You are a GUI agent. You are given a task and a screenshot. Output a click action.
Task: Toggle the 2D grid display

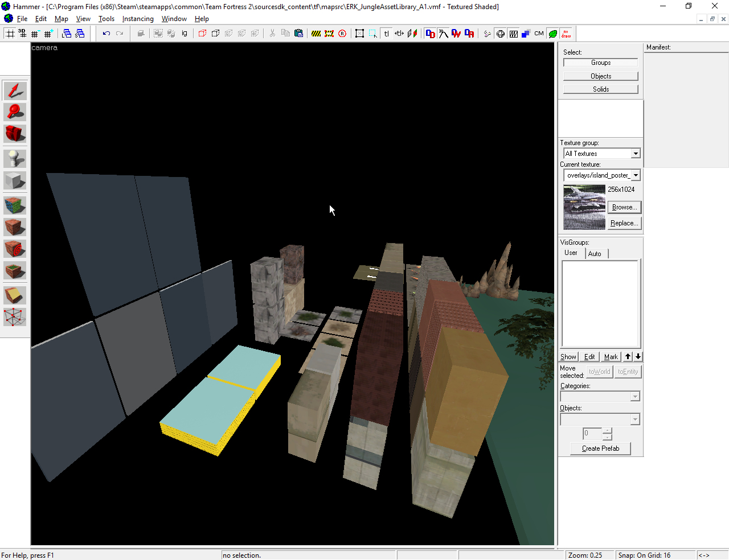pyautogui.click(x=10, y=34)
